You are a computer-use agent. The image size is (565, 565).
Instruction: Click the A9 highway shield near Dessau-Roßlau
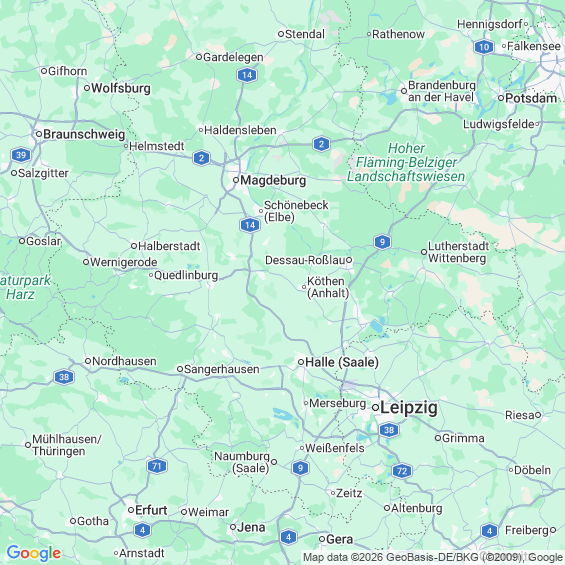[x=382, y=242]
